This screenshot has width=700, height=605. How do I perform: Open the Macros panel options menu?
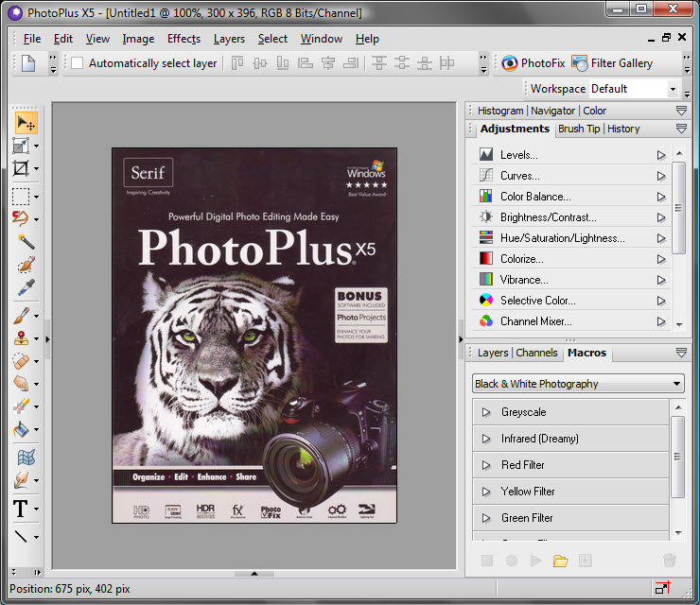tap(681, 353)
